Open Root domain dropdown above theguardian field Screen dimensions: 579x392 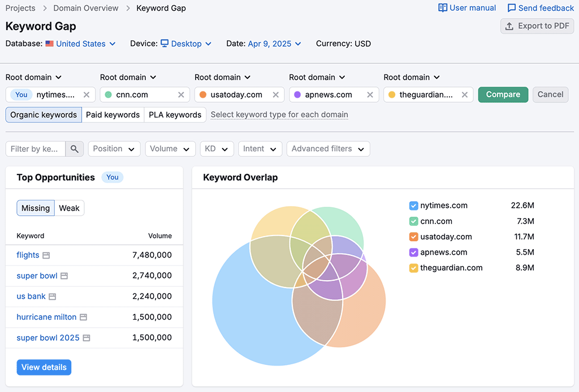click(x=412, y=77)
